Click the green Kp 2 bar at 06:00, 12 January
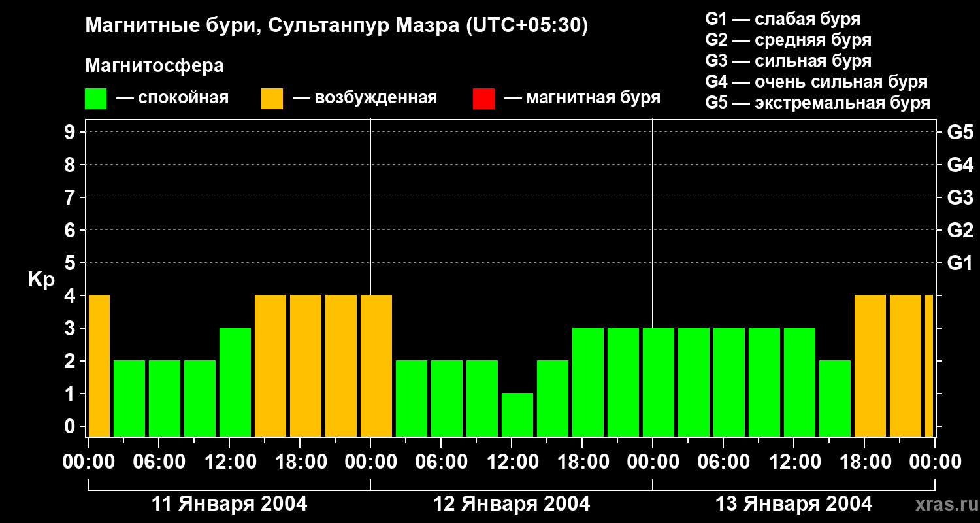This screenshot has width=980, height=523. 447,398
